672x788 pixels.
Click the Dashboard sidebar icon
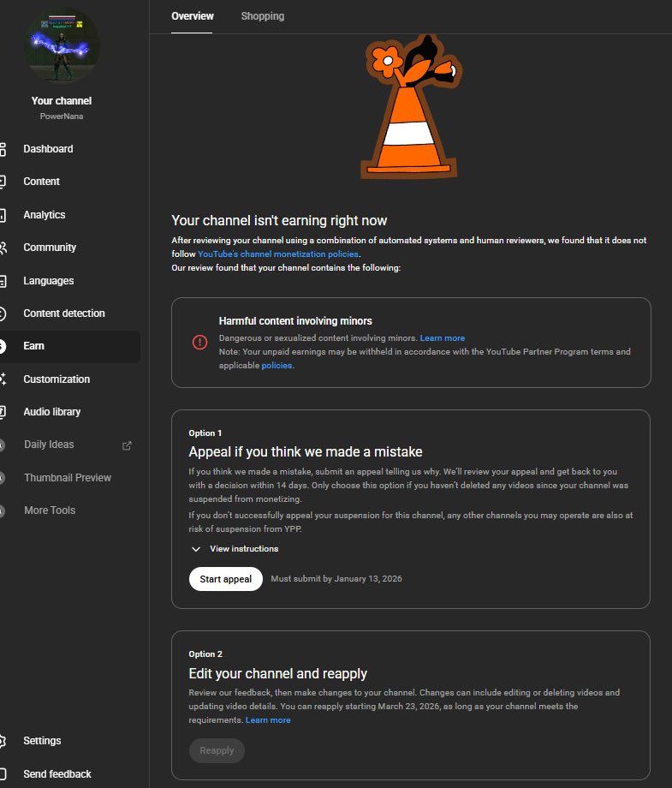(3, 149)
